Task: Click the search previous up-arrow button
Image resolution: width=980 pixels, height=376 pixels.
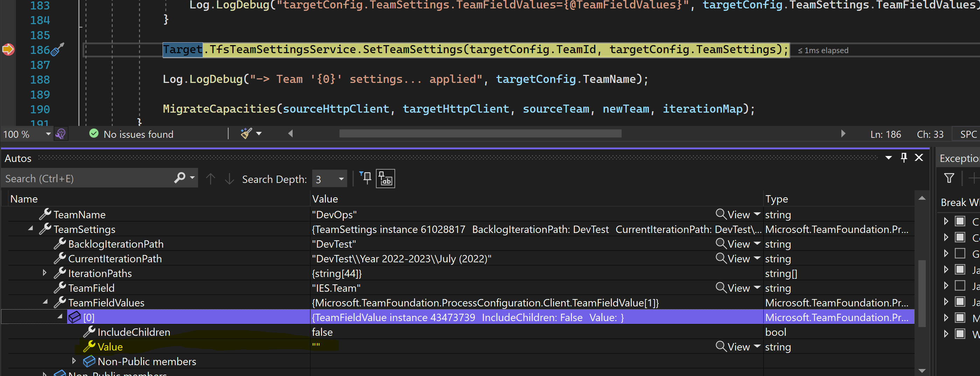Action: 210,178
